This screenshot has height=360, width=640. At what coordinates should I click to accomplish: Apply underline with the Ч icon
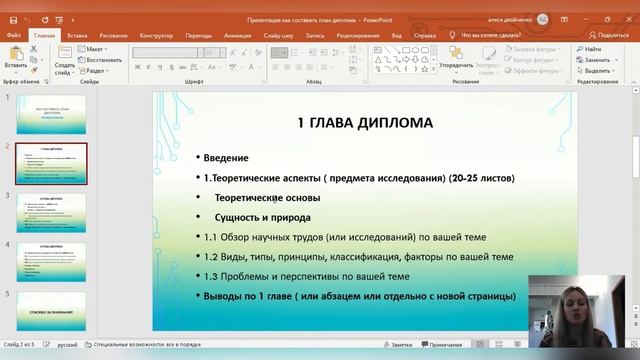pyautogui.click(x=160, y=67)
